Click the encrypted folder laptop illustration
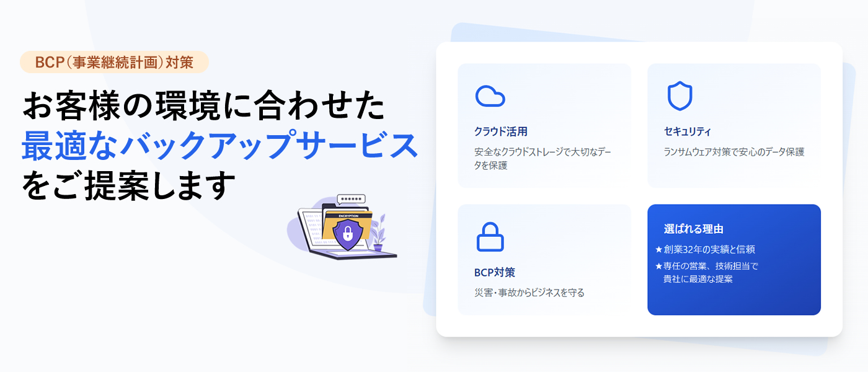 point(342,226)
